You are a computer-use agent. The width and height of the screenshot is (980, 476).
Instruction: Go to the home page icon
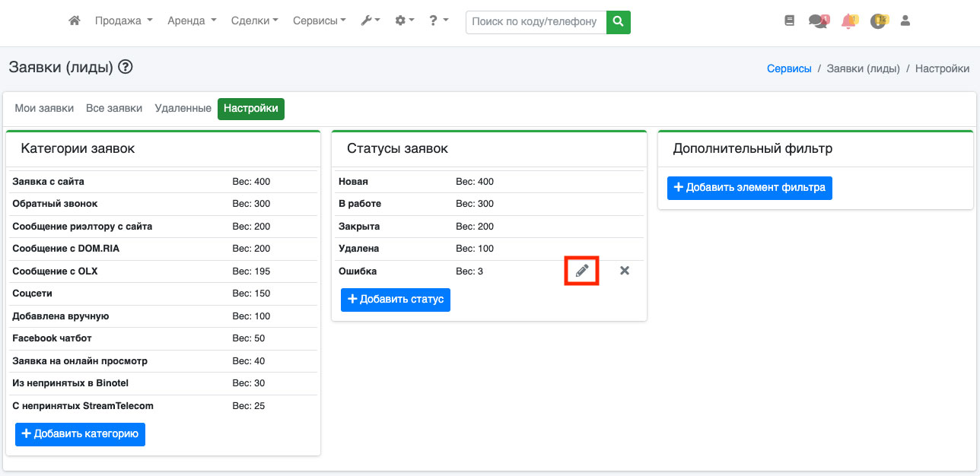coord(75,21)
